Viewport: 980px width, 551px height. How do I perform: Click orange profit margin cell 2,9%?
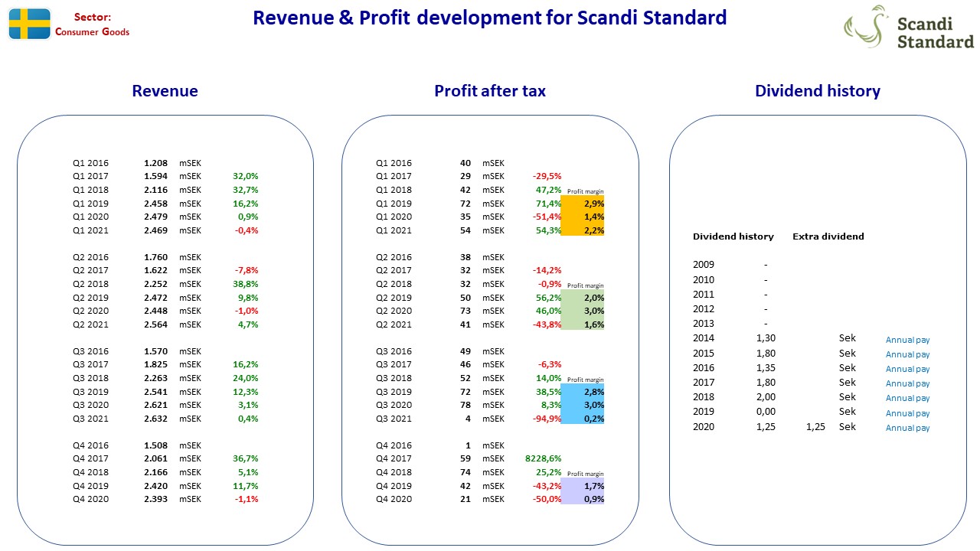coord(583,204)
